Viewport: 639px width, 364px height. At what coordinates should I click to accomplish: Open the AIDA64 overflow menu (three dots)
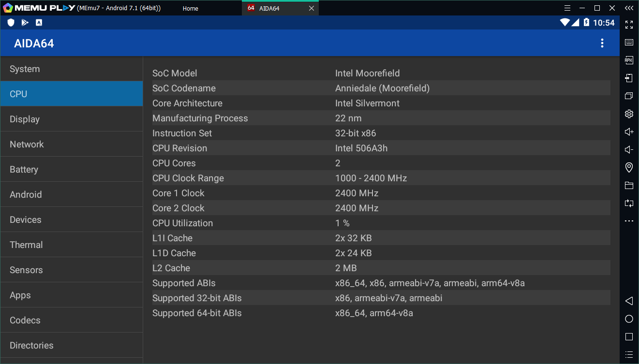(x=602, y=44)
